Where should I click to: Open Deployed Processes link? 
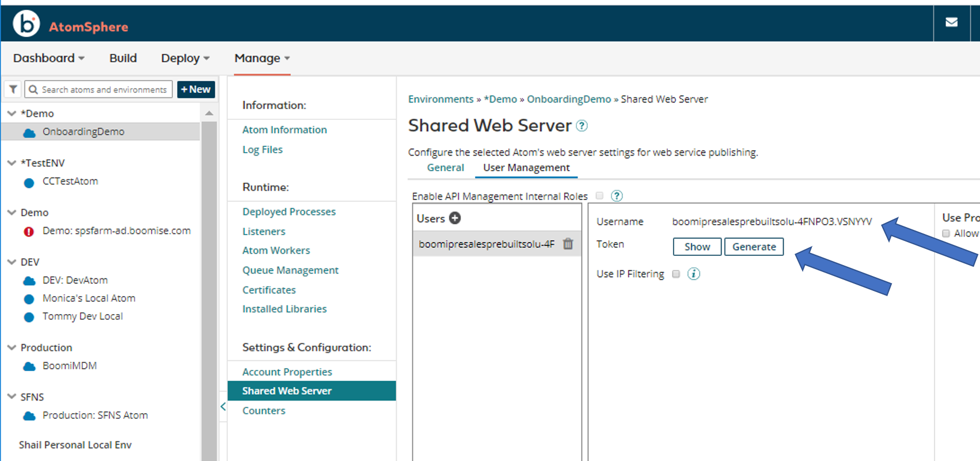tap(289, 211)
